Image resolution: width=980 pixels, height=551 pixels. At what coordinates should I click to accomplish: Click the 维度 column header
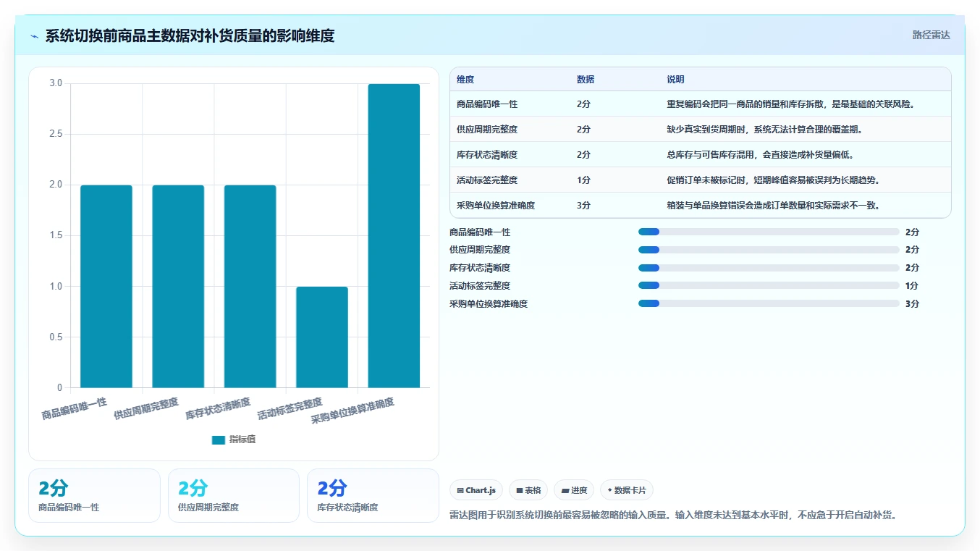465,80
